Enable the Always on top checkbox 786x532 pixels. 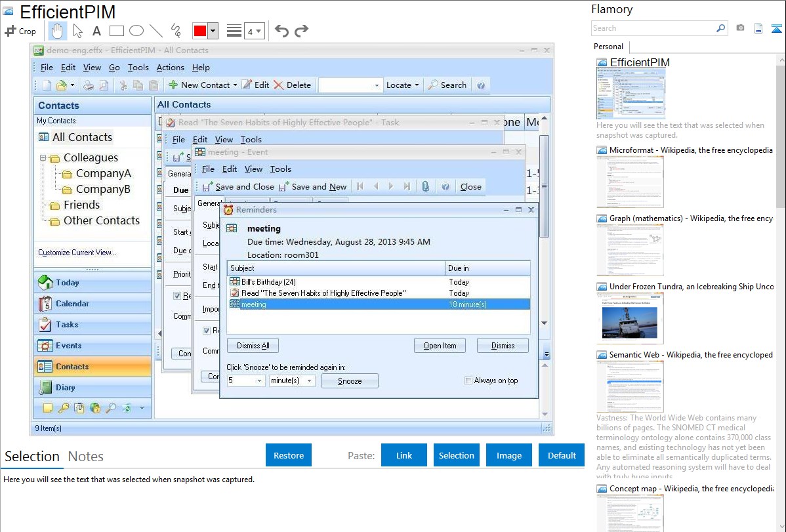coord(468,380)
